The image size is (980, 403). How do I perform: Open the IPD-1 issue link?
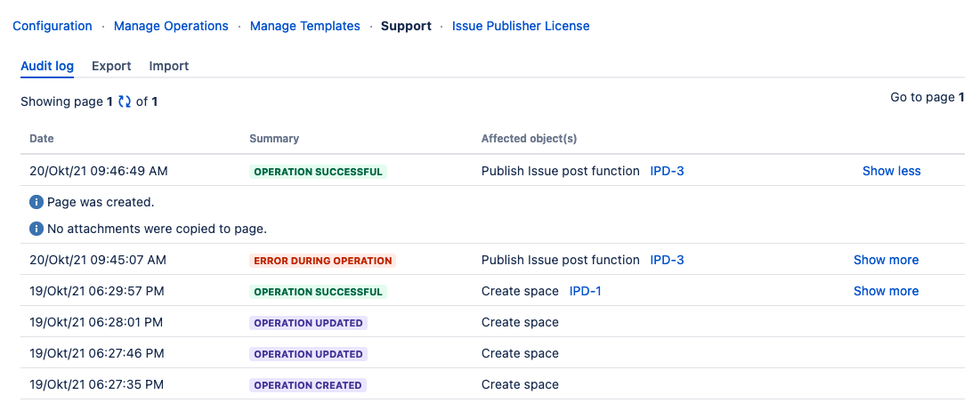pyautogui.click(x=585, y=291)
